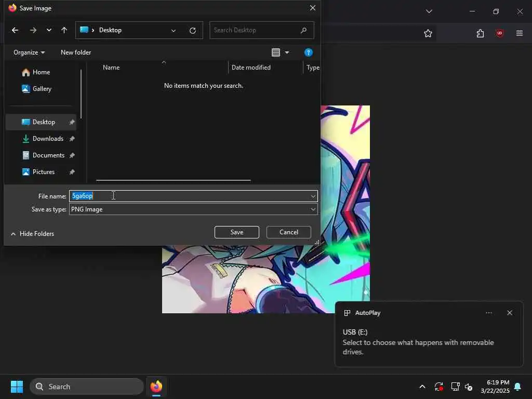
Task: Select the USB (E:) AutoPlay notification
Action: pos(429,334)
